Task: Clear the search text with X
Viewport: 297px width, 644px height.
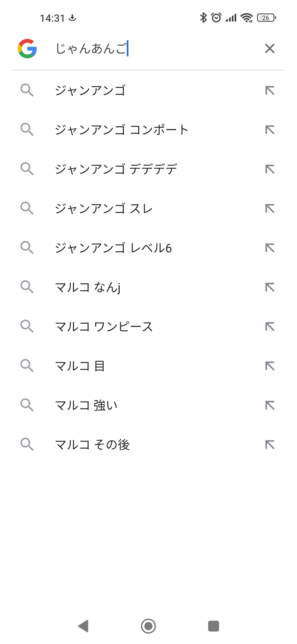Action: click(269, 48)
